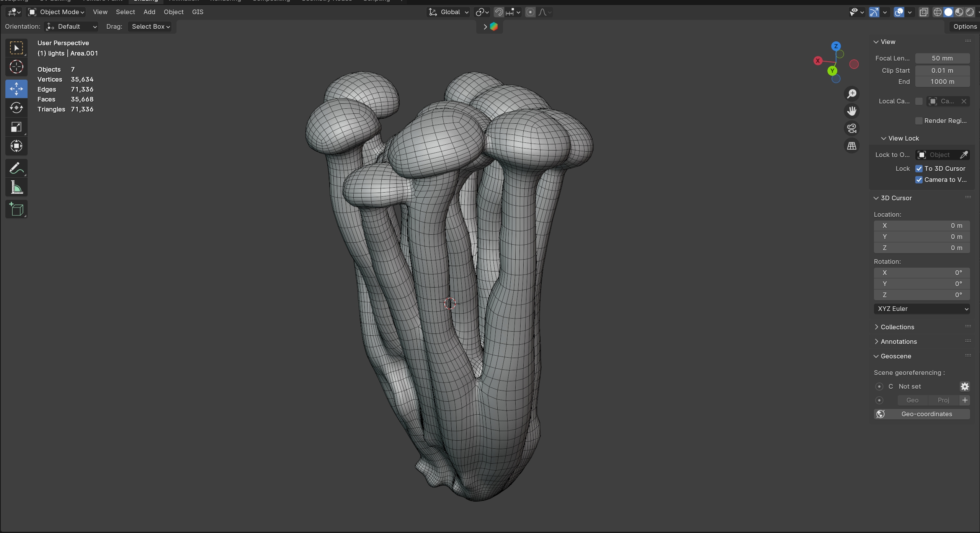This screenshot has height=533, width=980.
Task: Open the Add menu
Action: 149,12
